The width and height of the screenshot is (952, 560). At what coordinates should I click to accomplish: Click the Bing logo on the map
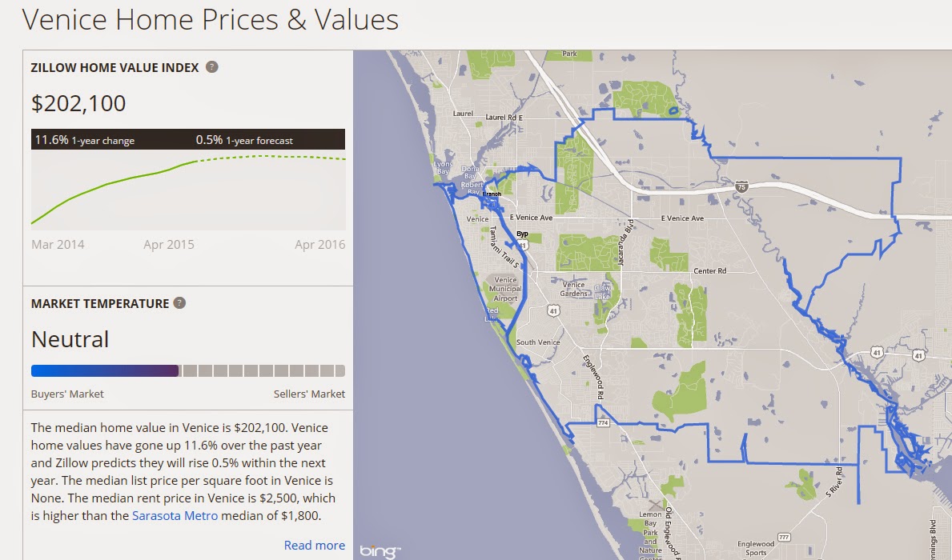(x=378, y=550)
